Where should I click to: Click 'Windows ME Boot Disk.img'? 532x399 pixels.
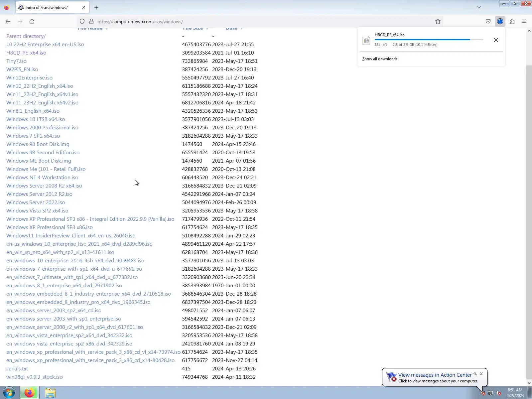click(39, 161)
